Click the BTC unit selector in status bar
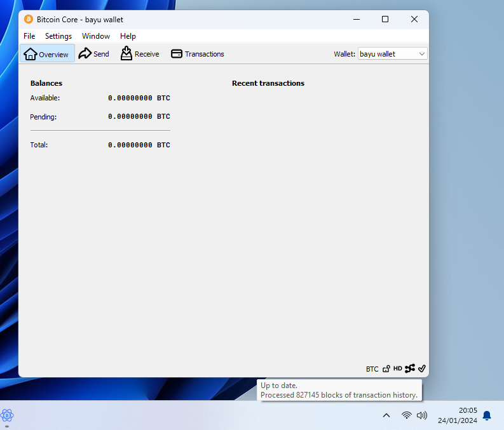504x430 pixels. click(372, 369)
